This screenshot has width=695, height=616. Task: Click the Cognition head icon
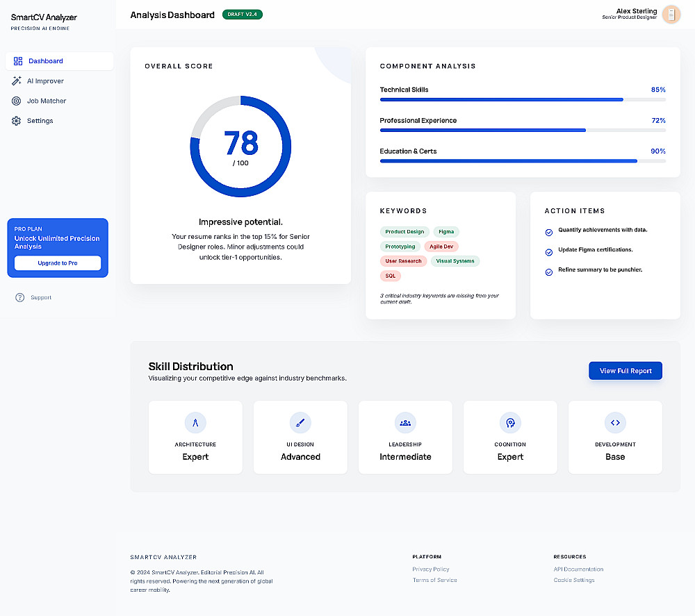tap(510, 423)
